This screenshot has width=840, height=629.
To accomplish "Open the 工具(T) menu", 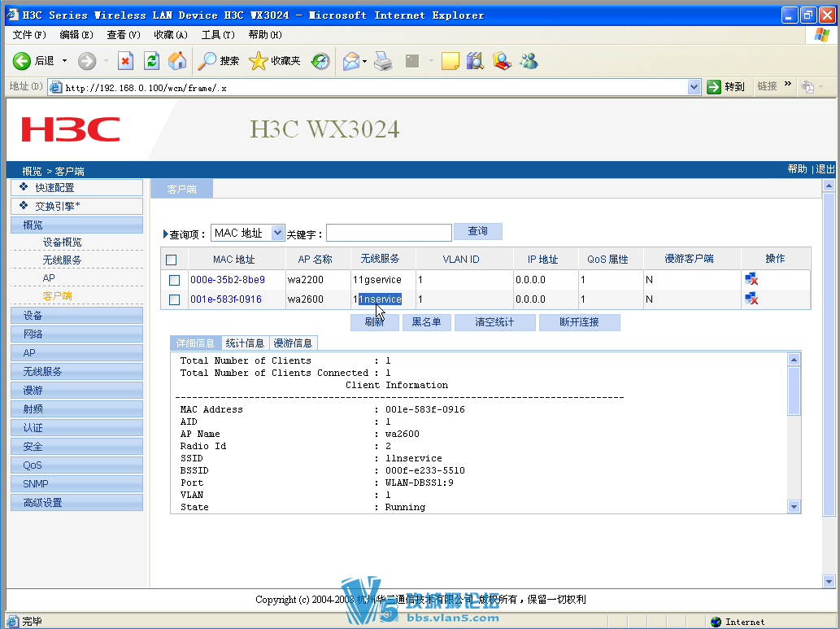I will click(217, 35).
